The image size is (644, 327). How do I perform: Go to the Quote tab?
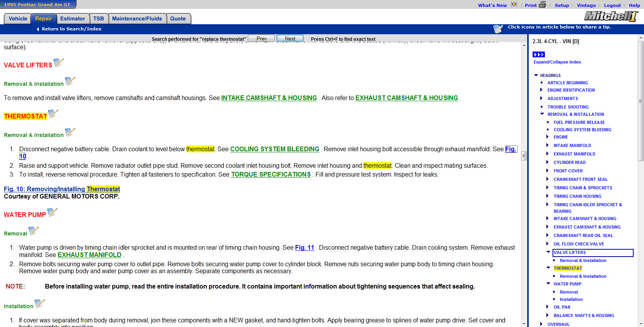click(x=178, y=18)
